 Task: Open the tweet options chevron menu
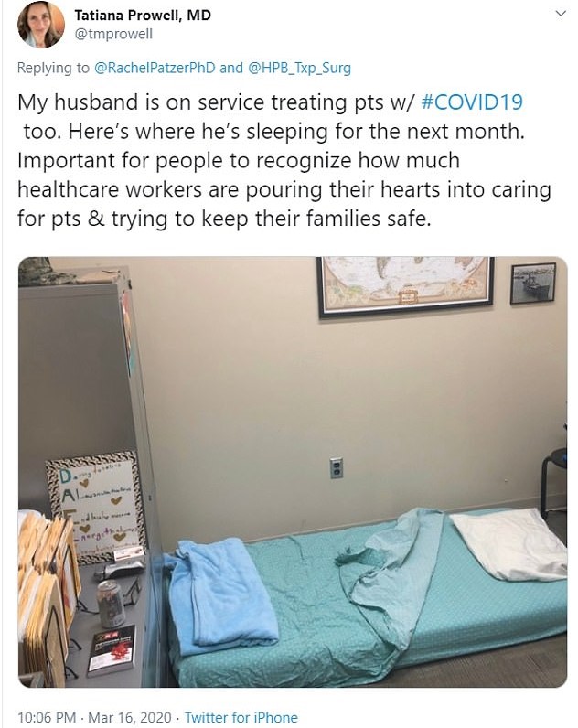(x=561, y=14)
